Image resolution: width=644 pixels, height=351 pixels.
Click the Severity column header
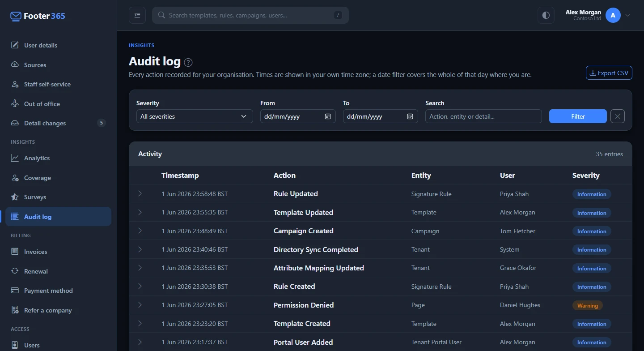[586, 175]
